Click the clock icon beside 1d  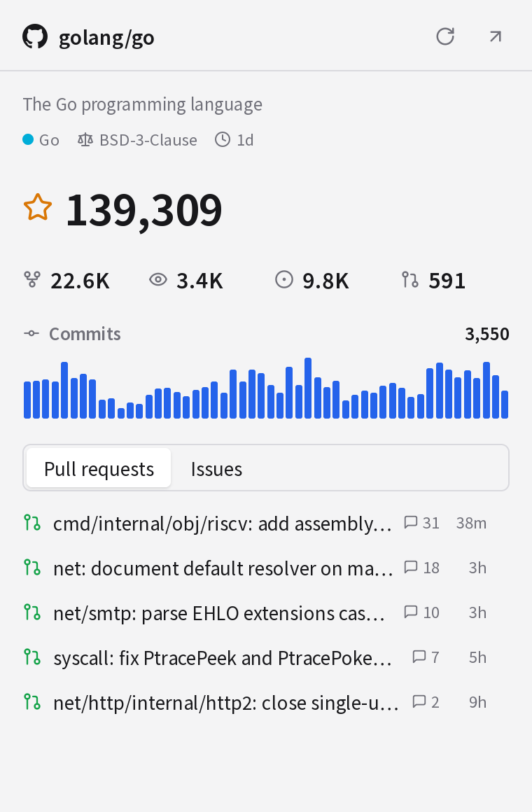coord(222,139)
